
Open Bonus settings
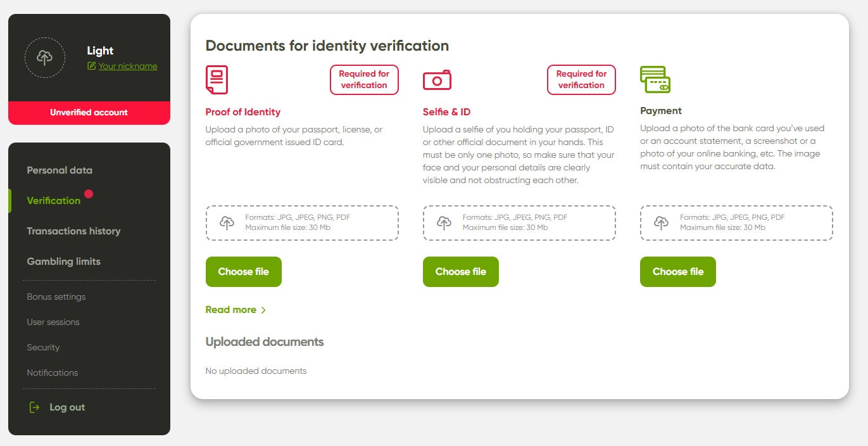click(56, 296)
